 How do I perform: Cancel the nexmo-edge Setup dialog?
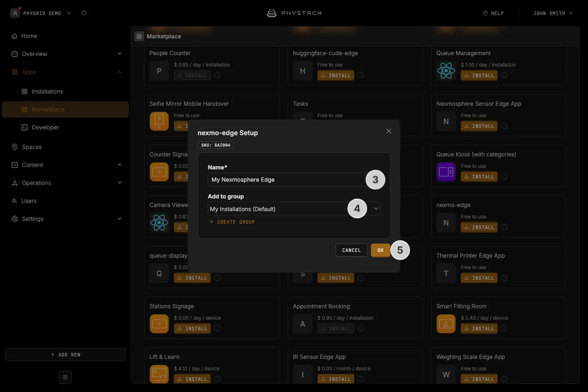(352, 250)
